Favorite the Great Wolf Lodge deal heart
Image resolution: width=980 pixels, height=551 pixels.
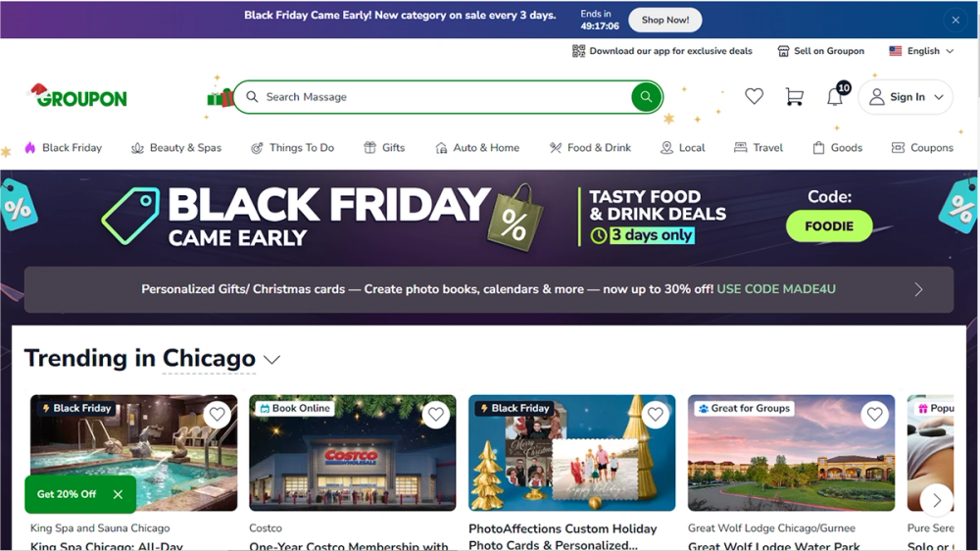(874, 414)
